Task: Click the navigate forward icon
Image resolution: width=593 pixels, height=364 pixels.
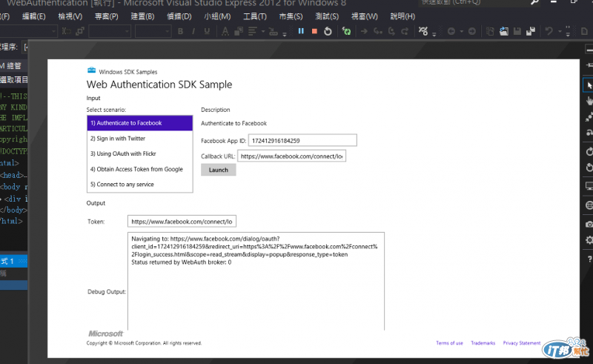Action: 472,31
